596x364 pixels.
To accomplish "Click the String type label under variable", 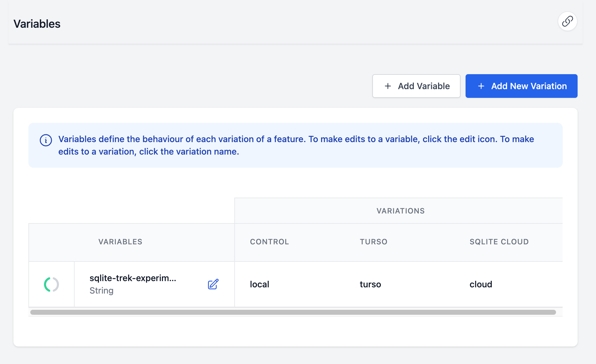I will click(101, 291).
